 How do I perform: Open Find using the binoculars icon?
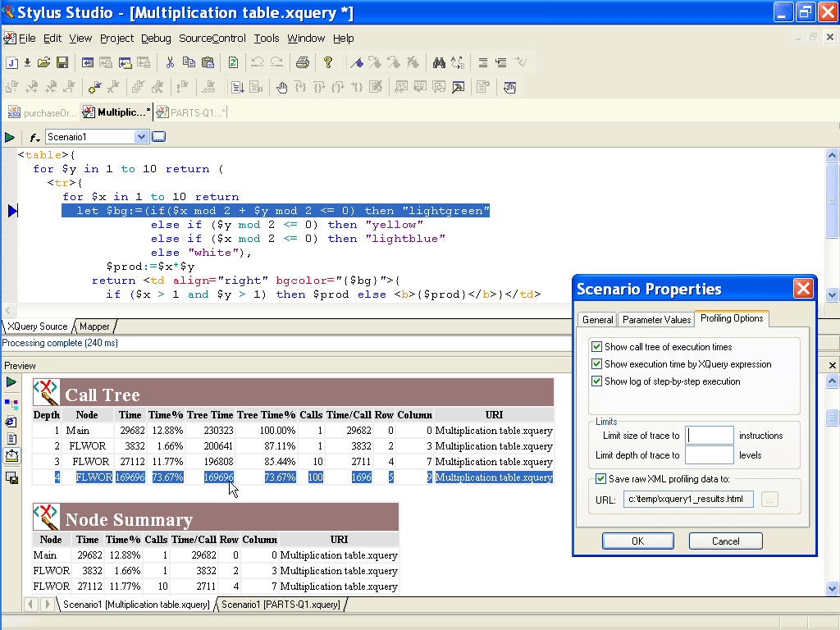coord(440,62)
